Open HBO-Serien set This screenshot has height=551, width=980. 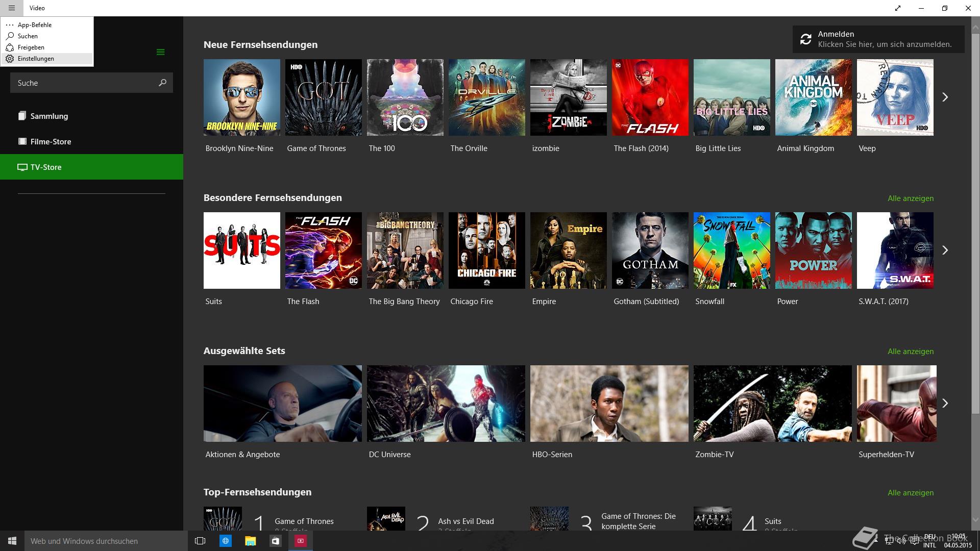(609, 404)
